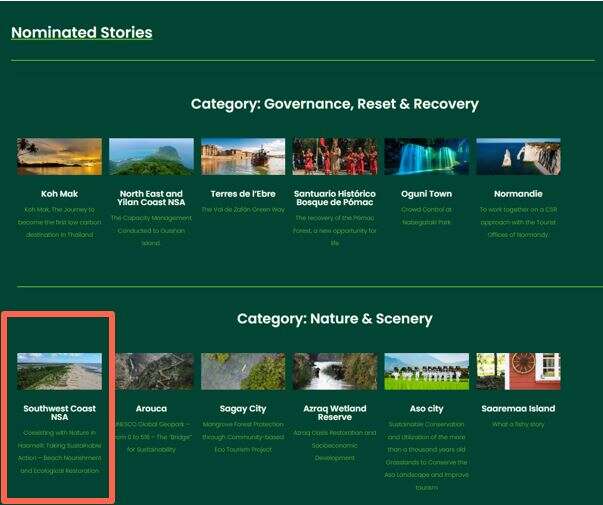Click the Saaremaa Island 'What a fishy story' text
The height and width of the screenshot is (505, 603).
pyautogui.click(x=518, y=424)
